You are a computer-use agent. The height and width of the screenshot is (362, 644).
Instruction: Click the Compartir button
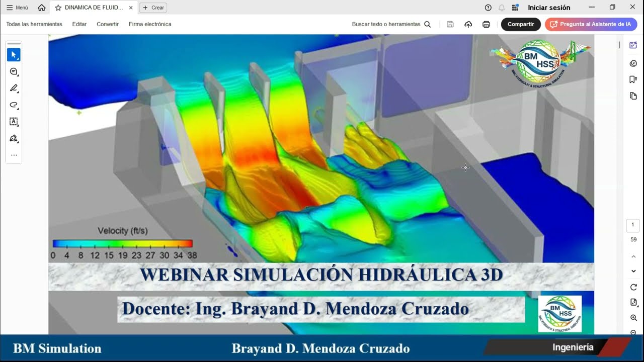coord(521,24)
